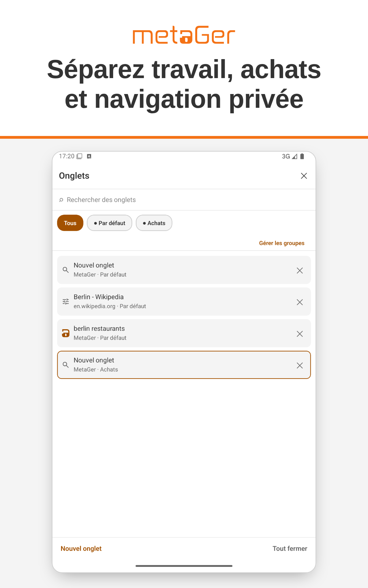Tap the 3G signal indicator
The image size is (368, 588).
pos(289,156)
